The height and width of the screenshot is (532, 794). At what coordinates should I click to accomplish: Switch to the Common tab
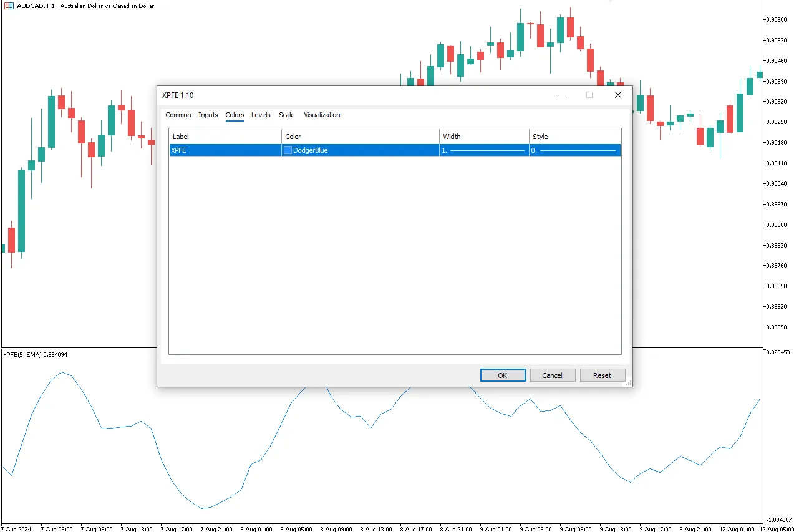[x=178, y=115]
